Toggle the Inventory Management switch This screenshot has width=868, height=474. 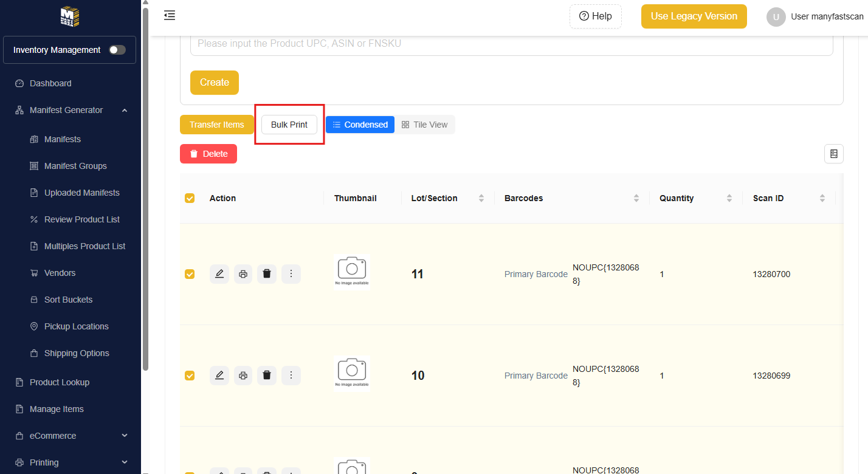[x=117, y=50]
